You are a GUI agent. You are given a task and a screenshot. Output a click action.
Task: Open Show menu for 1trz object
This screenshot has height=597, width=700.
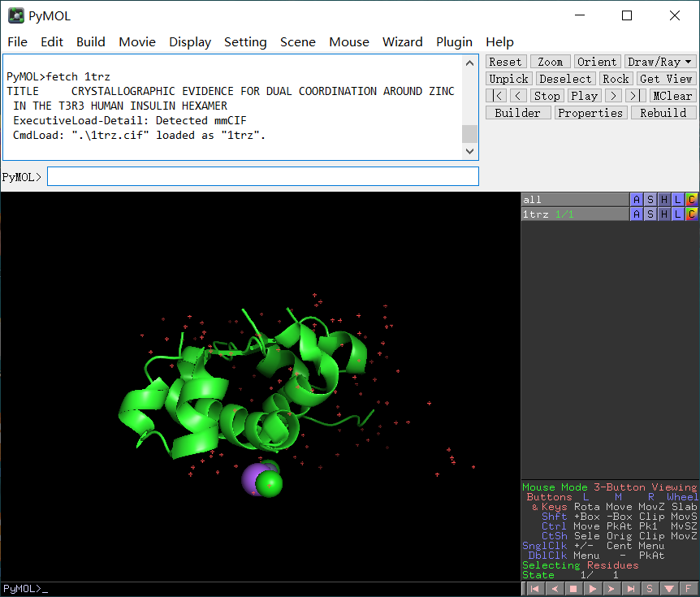click(x=650, y=214)
